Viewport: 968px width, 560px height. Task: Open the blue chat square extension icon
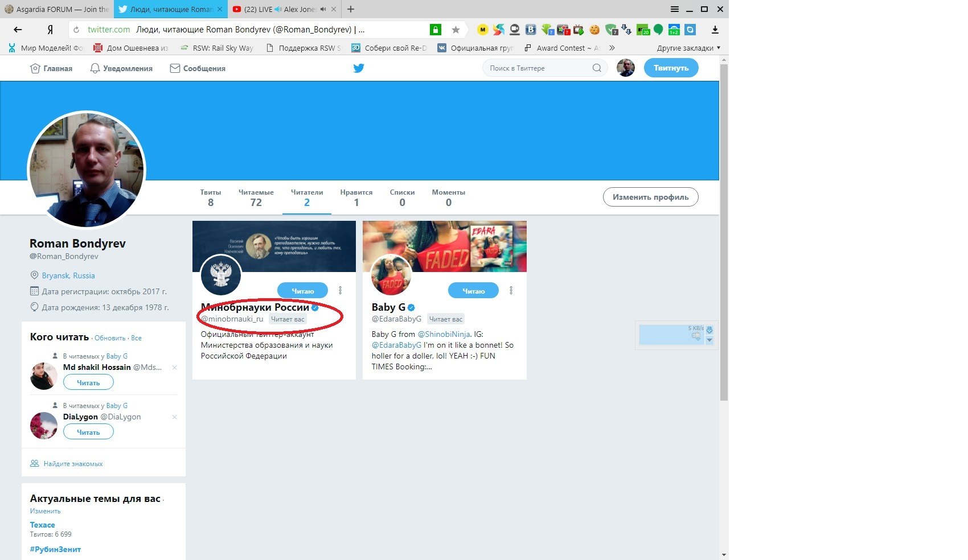click(690, 30)
